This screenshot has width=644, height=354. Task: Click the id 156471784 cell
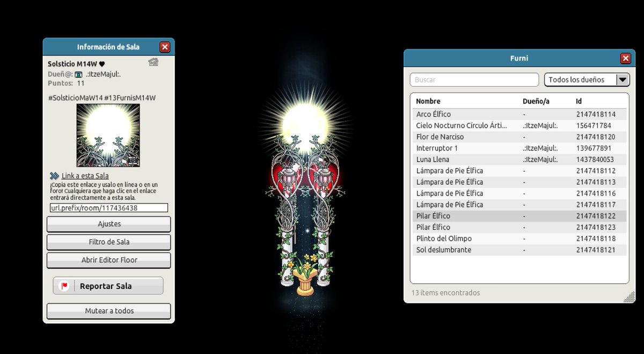click(x=594, y=126)
